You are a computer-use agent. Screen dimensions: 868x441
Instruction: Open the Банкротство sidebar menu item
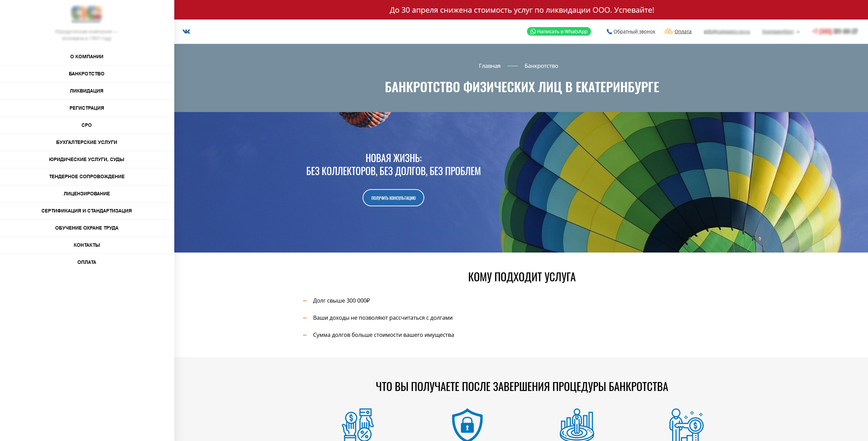[87, 74]
